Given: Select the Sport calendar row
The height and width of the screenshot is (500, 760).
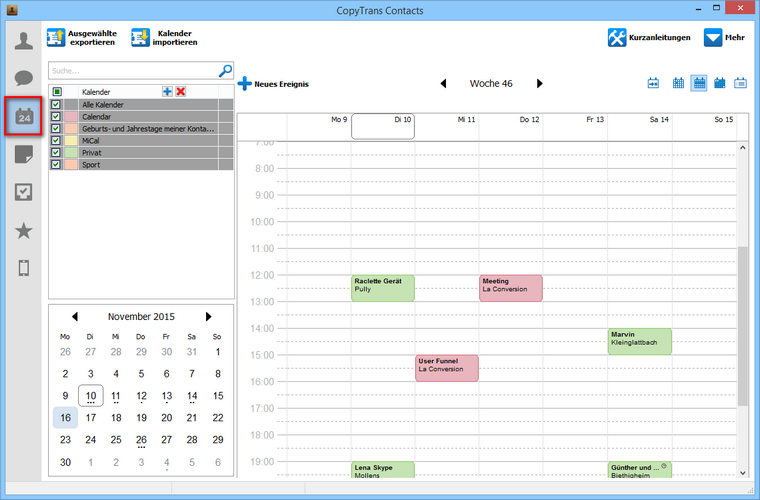Looking at the screenshot, I should coord(141,165).
